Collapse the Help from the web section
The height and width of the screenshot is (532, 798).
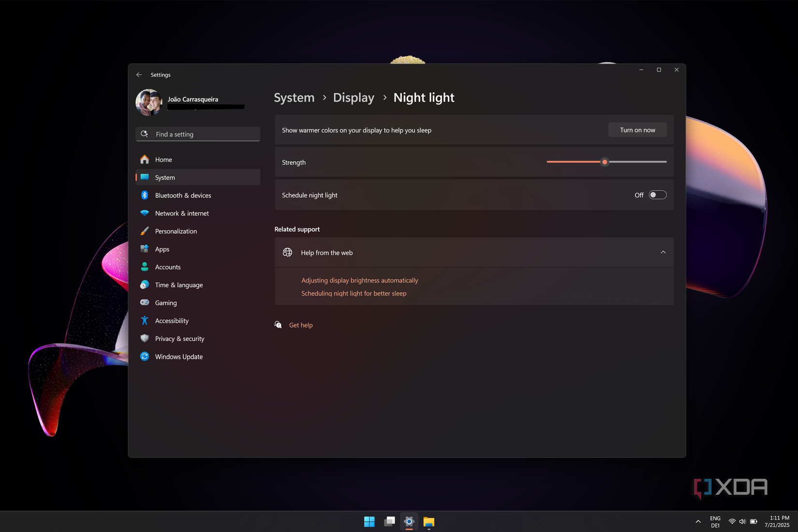[x=663, y=252]
